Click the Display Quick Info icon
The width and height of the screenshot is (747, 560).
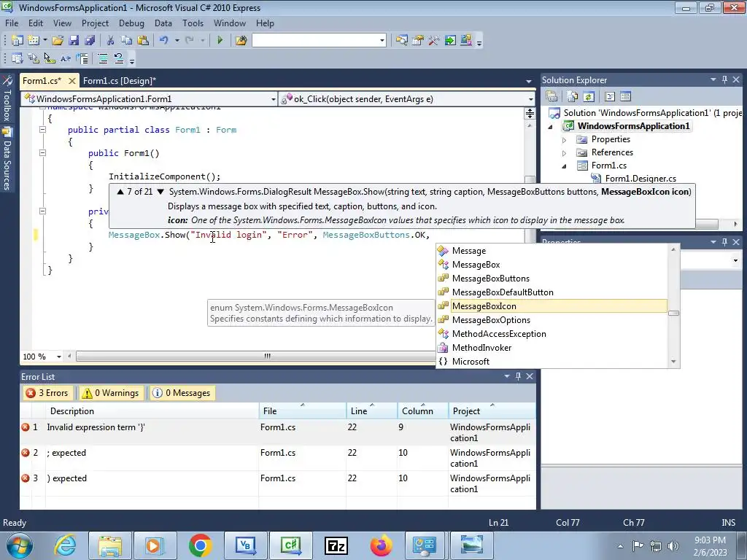(49, 58)
